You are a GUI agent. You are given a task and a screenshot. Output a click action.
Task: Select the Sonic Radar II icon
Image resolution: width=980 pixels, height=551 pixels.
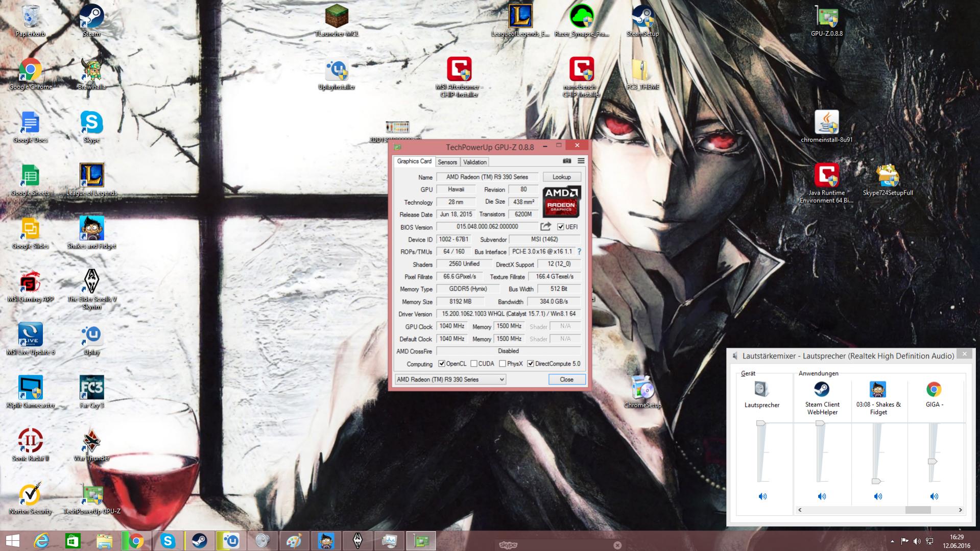pyautogui.click(x=30, y=445)
